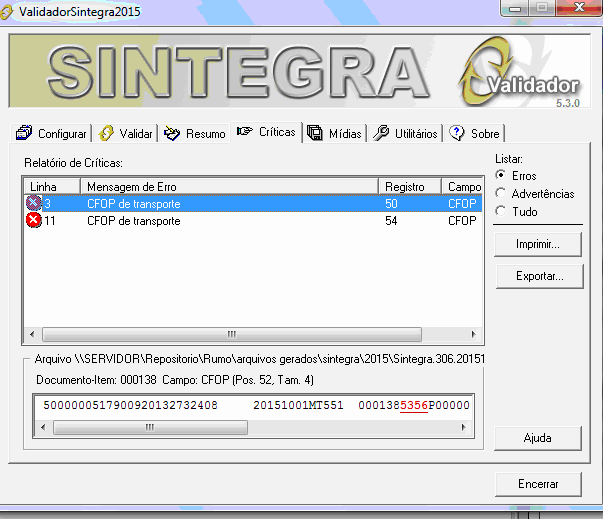This screenshot has width=603, height=519.
Task: Click the Linha column header
Action: coord(52,186)
